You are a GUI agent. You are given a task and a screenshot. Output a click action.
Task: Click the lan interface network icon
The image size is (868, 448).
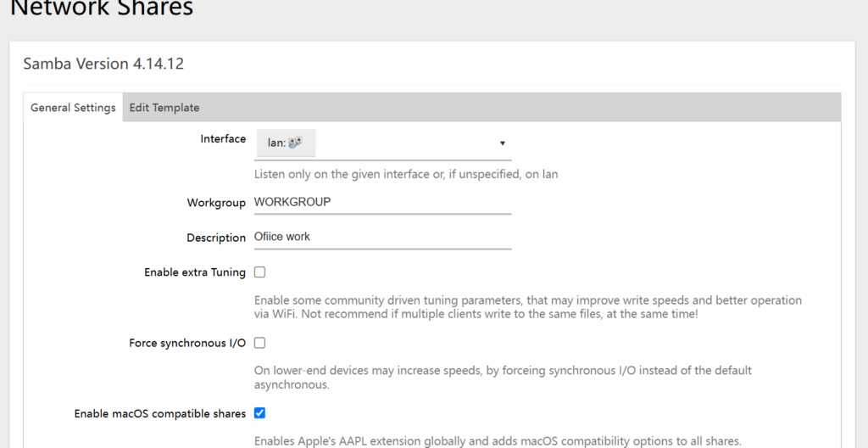coord(295,143)
